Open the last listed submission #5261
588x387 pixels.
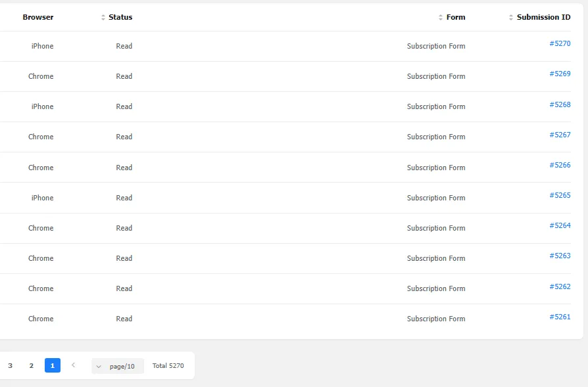pyautogui.click(x=560, y=317)
